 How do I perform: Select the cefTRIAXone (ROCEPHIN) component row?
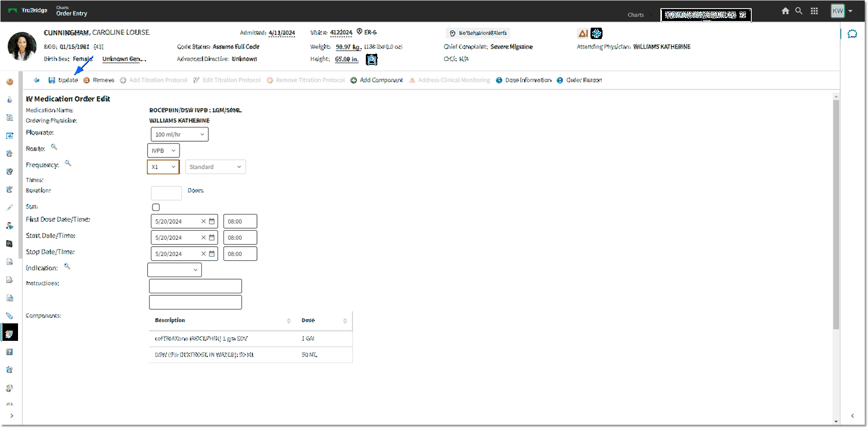point(250,338)
